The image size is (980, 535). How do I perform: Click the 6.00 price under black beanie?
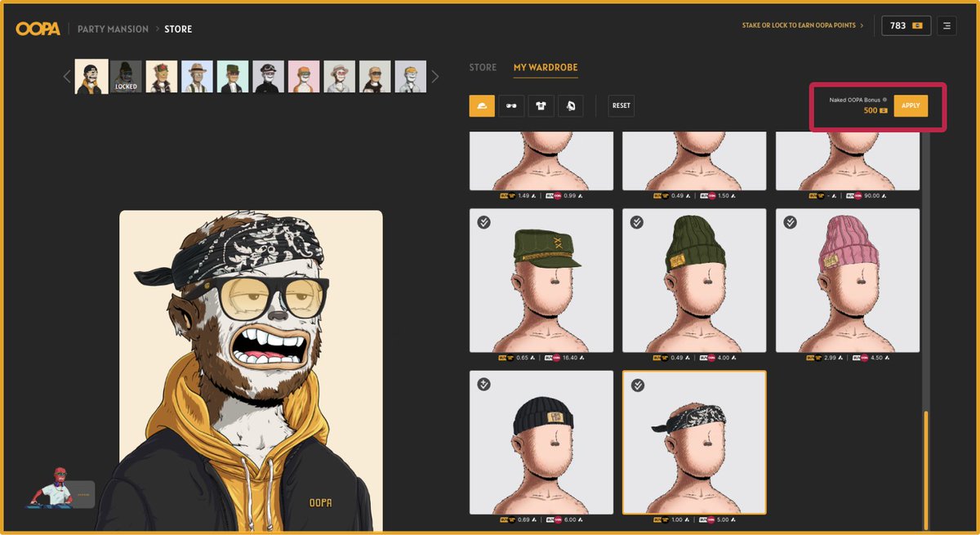[x=570, y=519]
